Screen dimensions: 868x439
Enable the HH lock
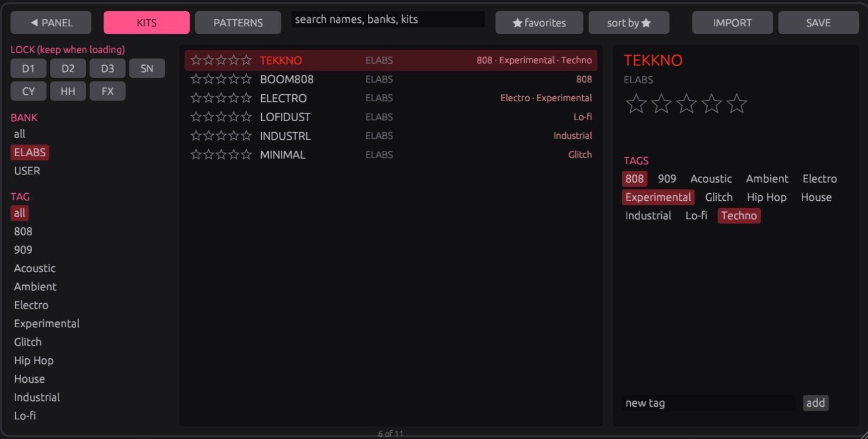(68, 91)
